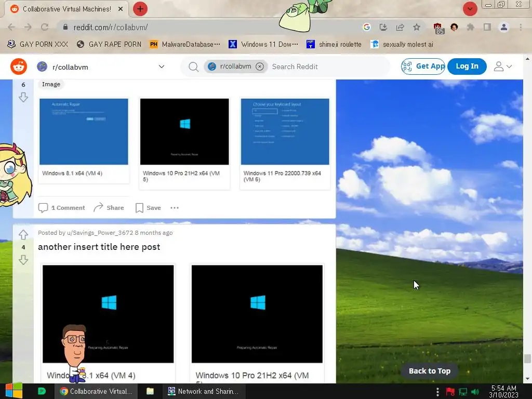
Task: Open the red tab search dropdown
Action: click(x=470, y=9)
